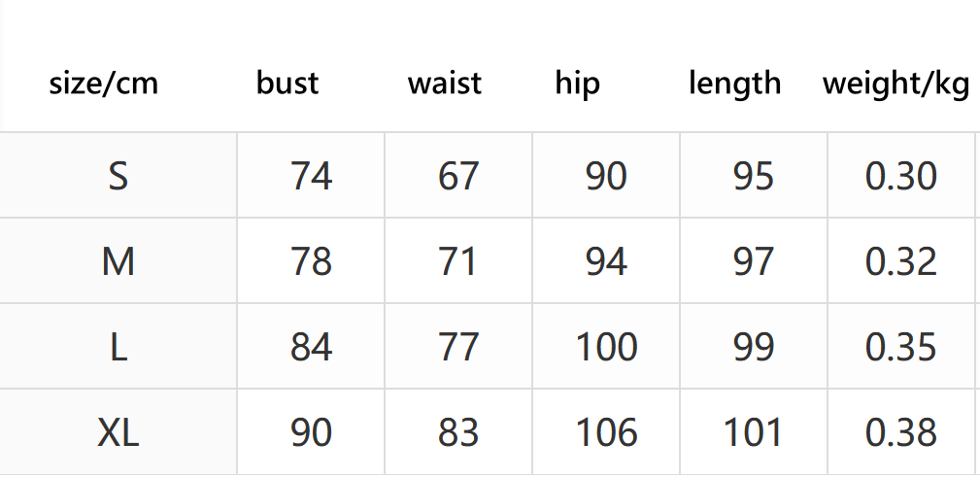Select waist value 83 in XL row
Viewport: 980px width, 478px height.
click(458, 432)
